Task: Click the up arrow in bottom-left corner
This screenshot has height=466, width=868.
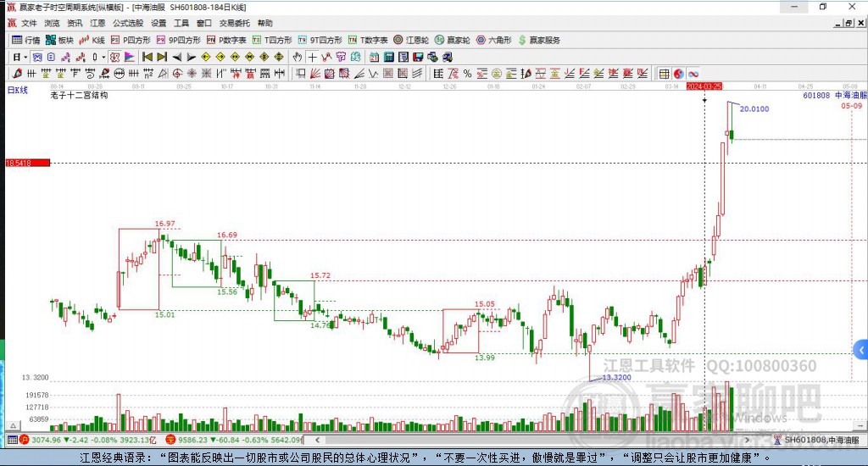Action: tap(14, 425)
